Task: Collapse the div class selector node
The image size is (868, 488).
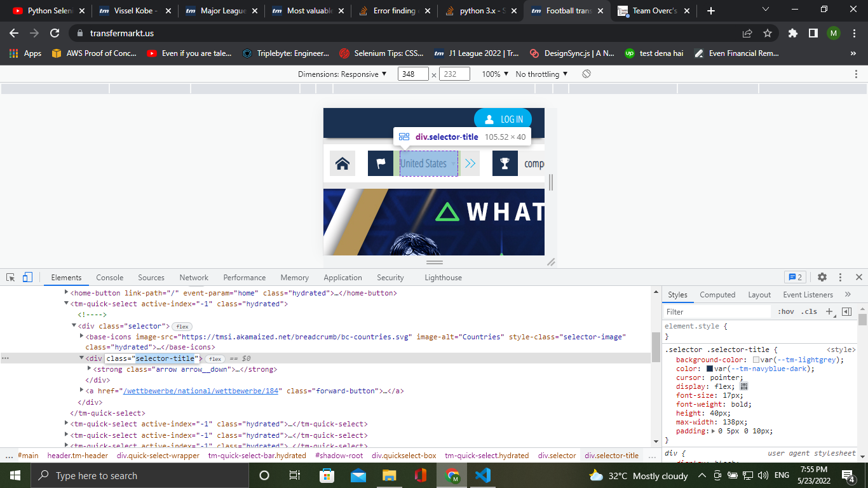Action: (x=74, y=326)
